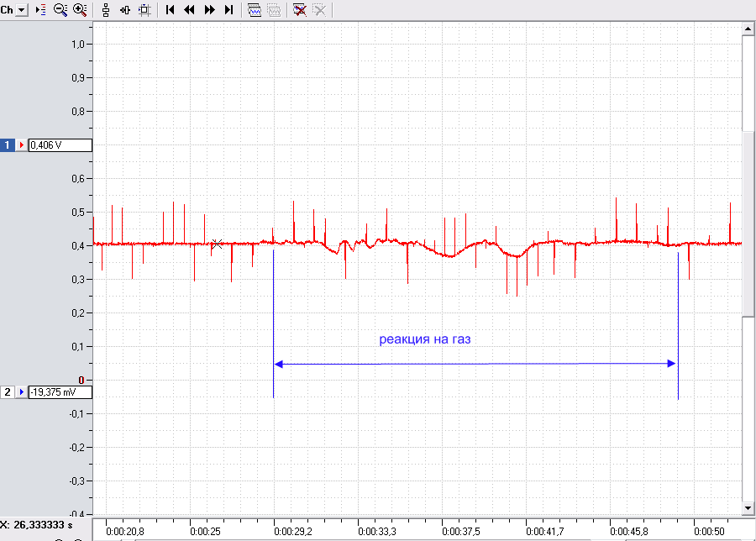Click the -19,375 mV value field

[x=60, y=392]
